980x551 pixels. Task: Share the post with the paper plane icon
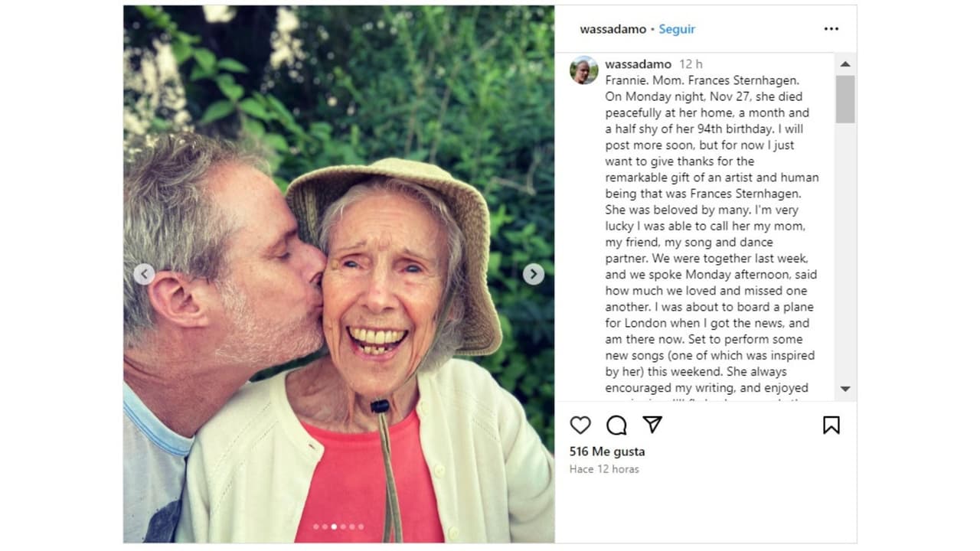click(x=652, y=425)
